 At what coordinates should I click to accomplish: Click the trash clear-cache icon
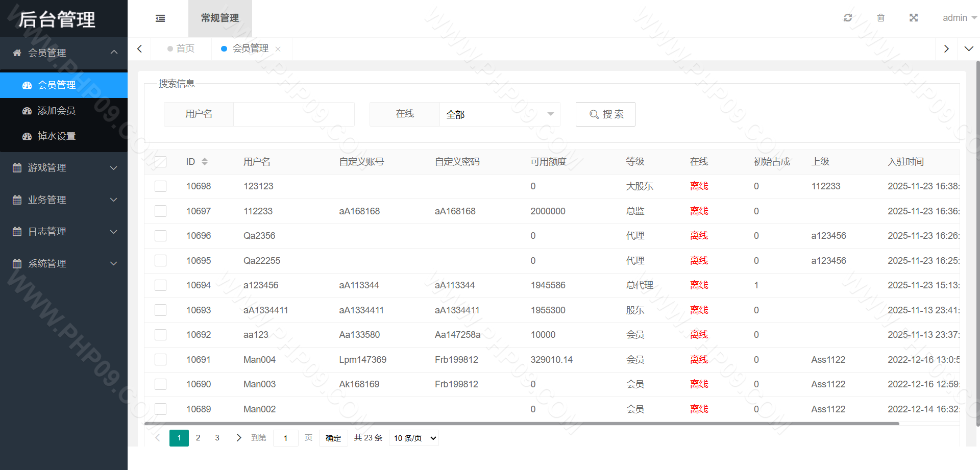[x=880, y=18]
